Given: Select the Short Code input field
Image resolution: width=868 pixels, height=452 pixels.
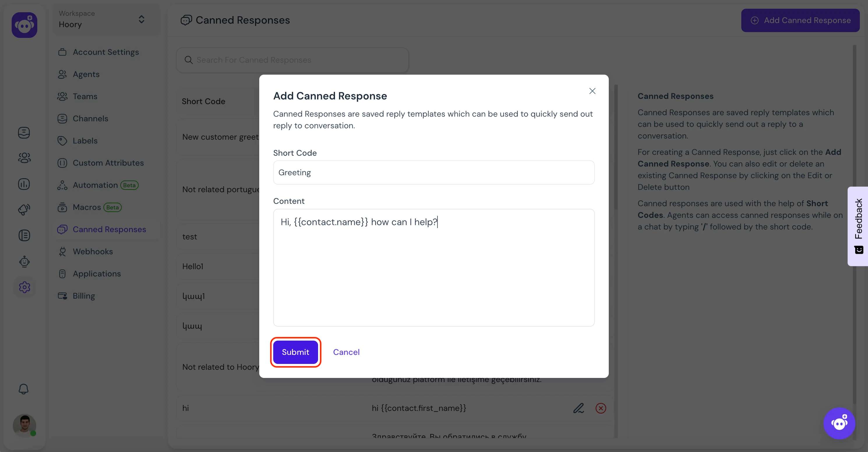Looking at the screenshot, I should point(433,172).
